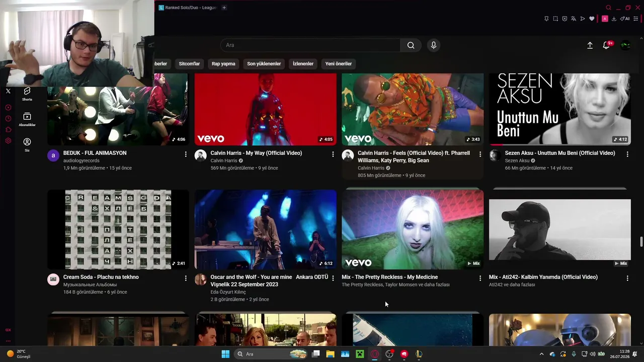
Task: Open the player icon in Opera GX sidebar
Action: [8, 107]
